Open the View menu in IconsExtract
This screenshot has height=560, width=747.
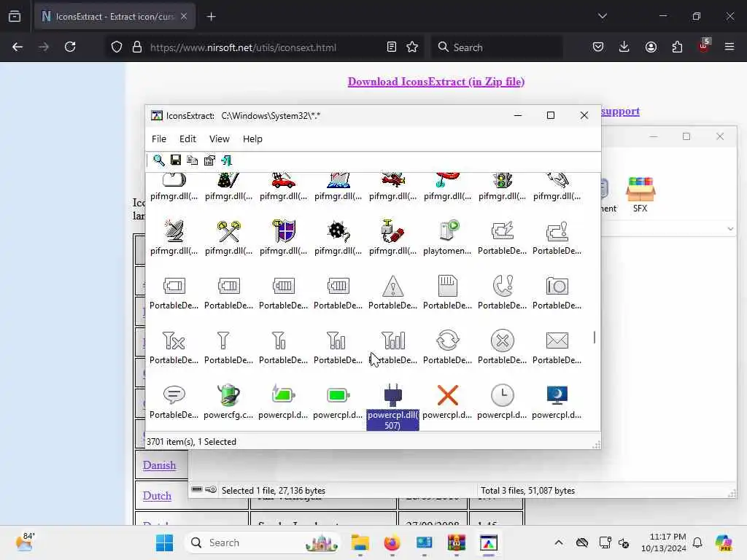click(x=219, y=139)
